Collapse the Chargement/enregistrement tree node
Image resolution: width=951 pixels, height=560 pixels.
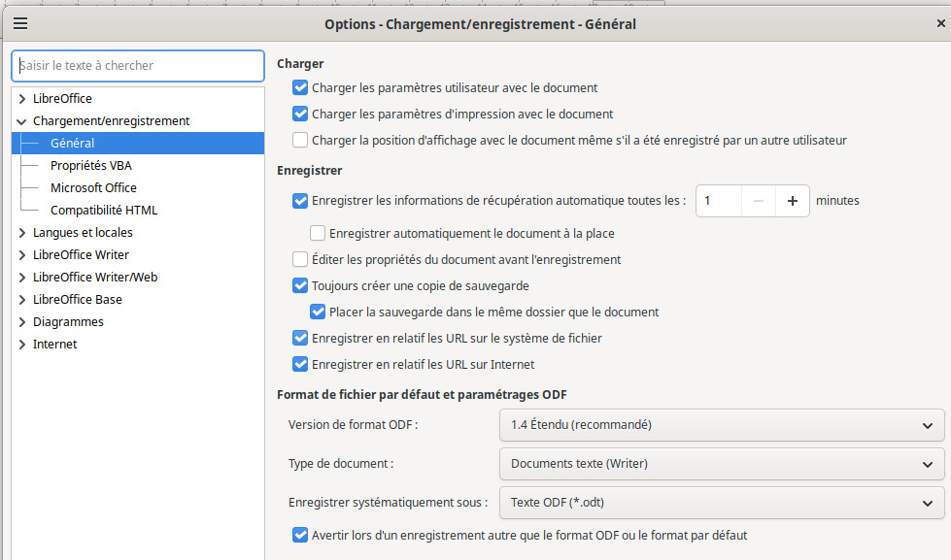(x=22, y=121)
